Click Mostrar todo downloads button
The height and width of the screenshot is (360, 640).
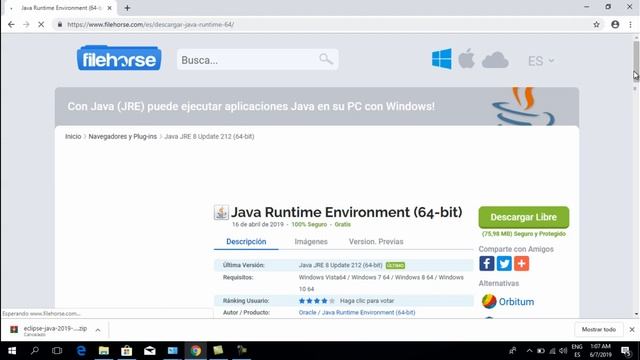point(598,329)
